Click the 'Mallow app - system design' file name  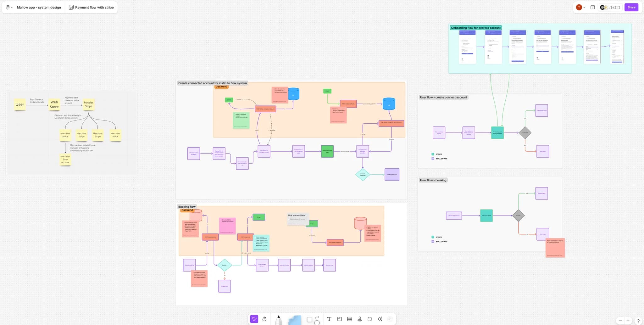pyautogui.click(x=39, y=7)
